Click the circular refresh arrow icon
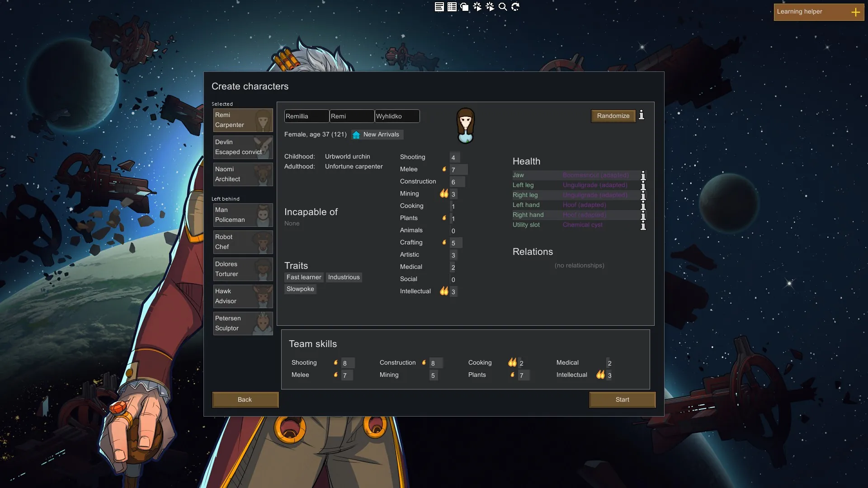 tap(515, 7)
